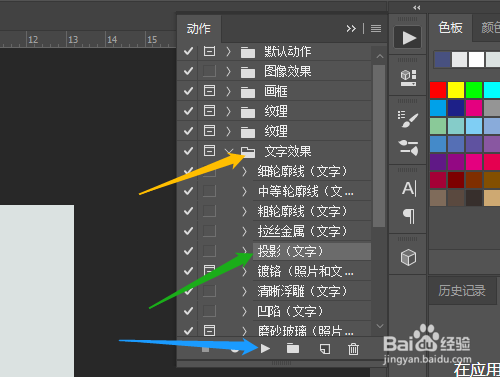Screen dimensions: 500x377
Task: Open the 历史记录 tab
Action: click(x=462, y=291)
